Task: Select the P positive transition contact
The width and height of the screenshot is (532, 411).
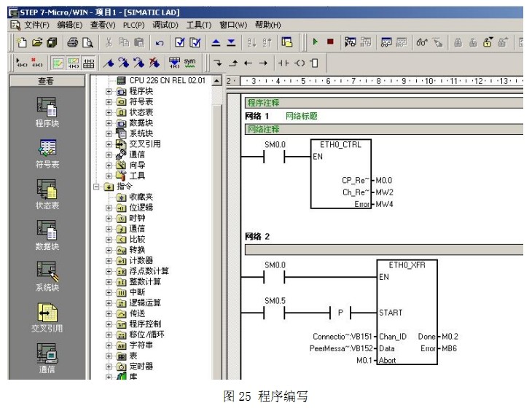Action: click(x=340, y=312)
